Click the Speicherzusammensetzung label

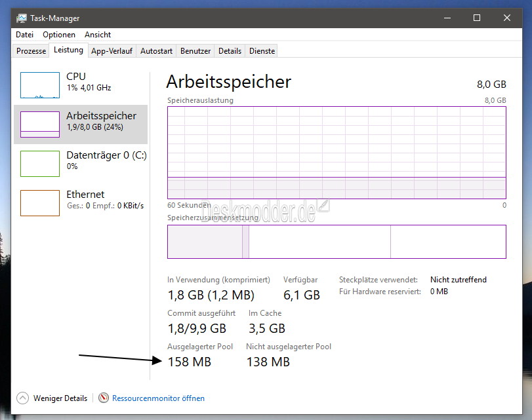pos(213,218)
